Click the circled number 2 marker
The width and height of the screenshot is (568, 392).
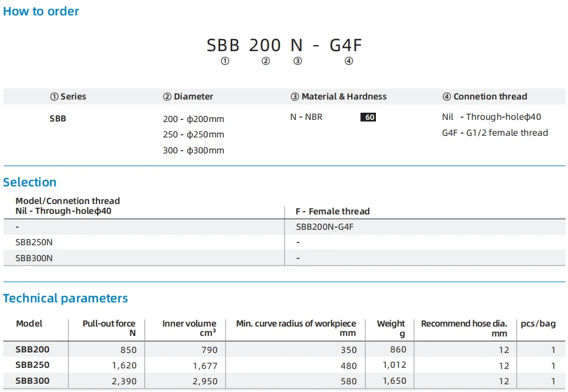pyautogui.click(x=265, y=61)
